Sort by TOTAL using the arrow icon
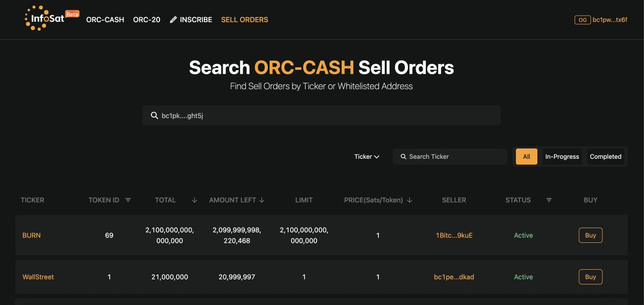Image resolution: width=644 pixels, height=305 pixels. click(194, 200)
